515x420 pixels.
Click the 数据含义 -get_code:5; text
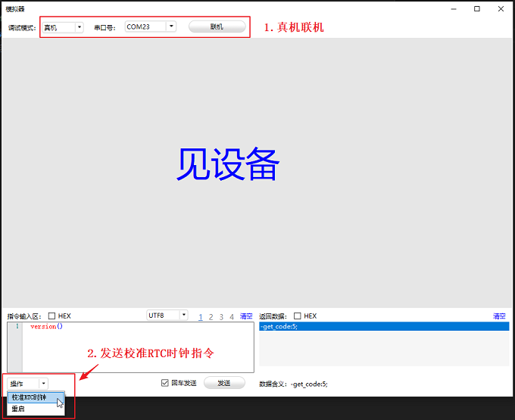(293, 384)
